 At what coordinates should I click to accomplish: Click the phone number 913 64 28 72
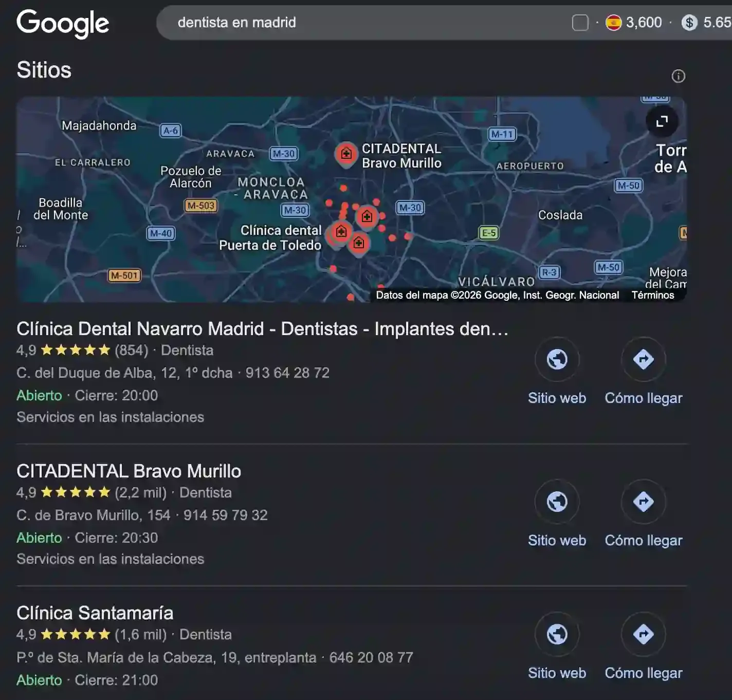288,373
